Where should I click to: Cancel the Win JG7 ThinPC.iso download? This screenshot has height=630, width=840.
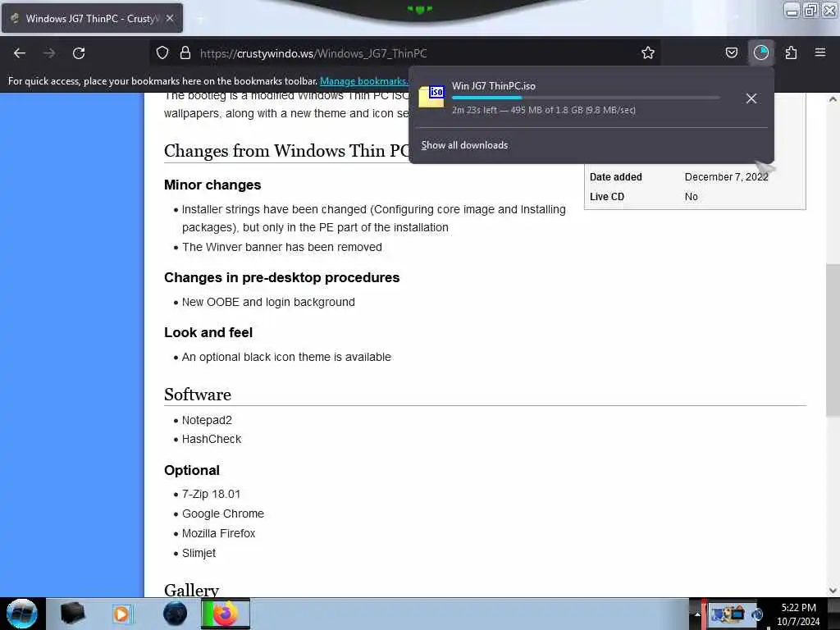(751, 98)
